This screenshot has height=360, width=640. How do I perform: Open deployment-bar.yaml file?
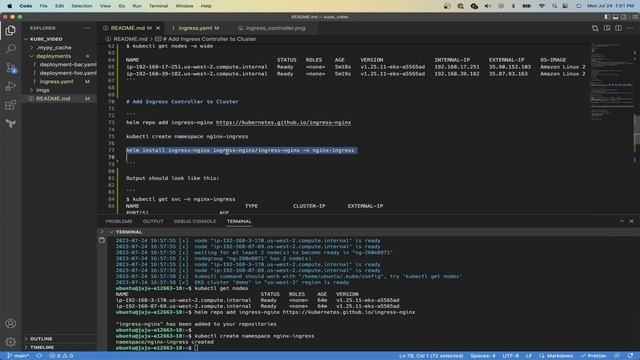point(68,64)
